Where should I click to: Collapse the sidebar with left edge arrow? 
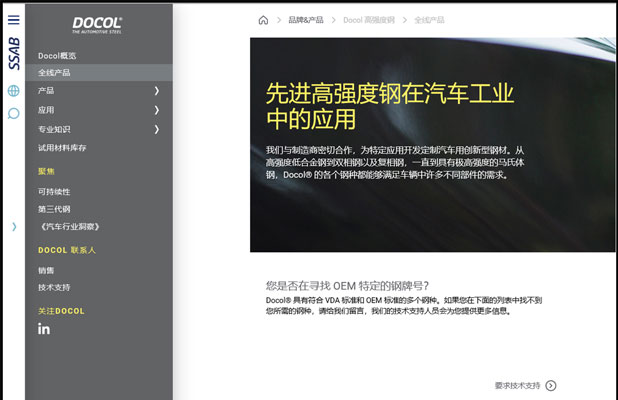click(x=13, y=227)
